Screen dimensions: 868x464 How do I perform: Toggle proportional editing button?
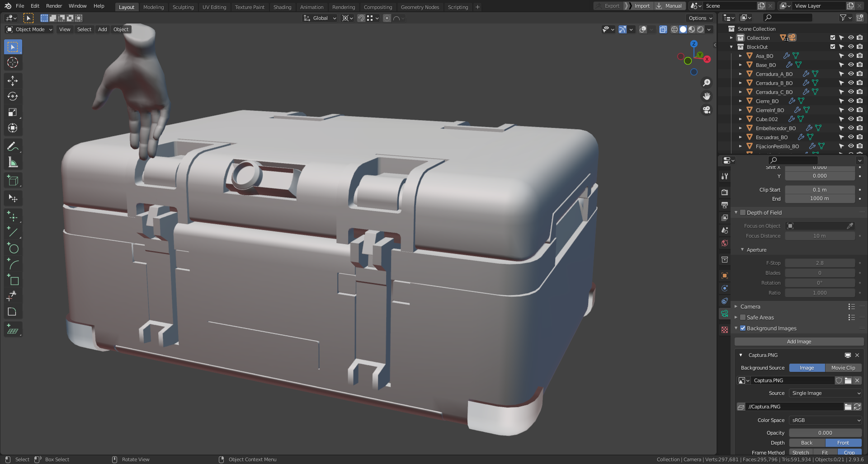(387, 18)
